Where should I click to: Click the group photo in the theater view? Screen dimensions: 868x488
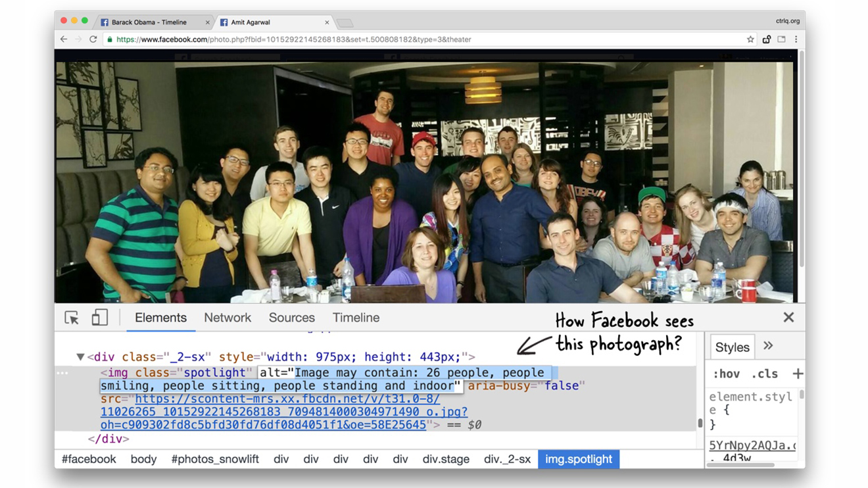click(x=425, y=182)
